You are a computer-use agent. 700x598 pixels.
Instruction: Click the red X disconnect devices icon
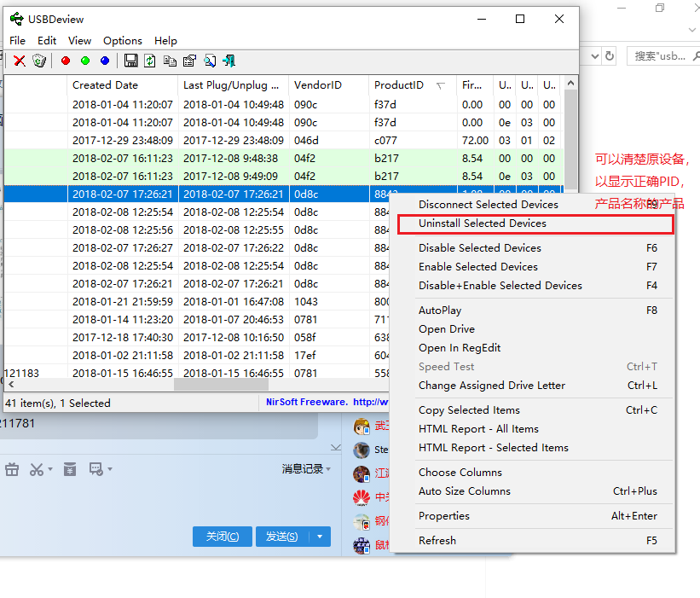(19, 61)
